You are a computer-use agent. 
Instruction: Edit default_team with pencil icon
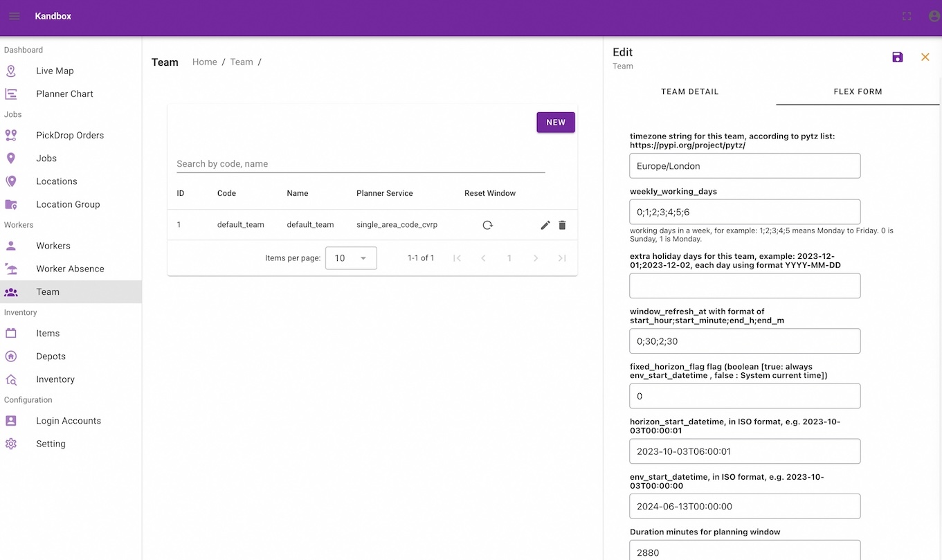(x=545, y=225)
